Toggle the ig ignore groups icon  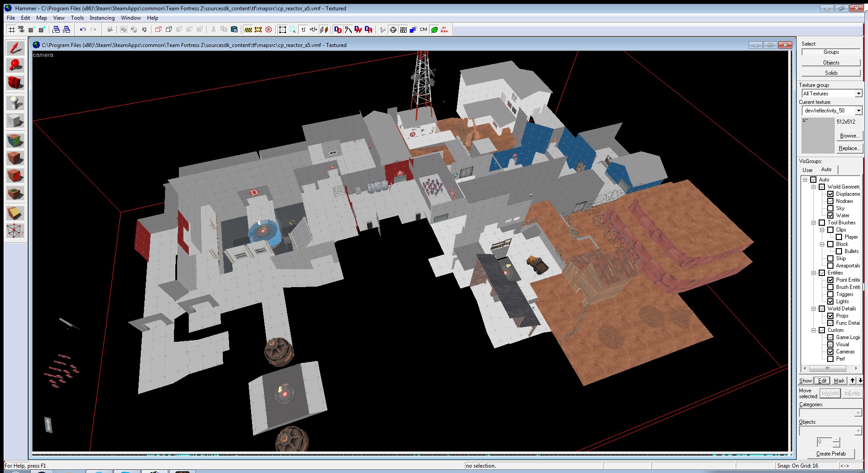pyautogui.click(x=144, y=30)
